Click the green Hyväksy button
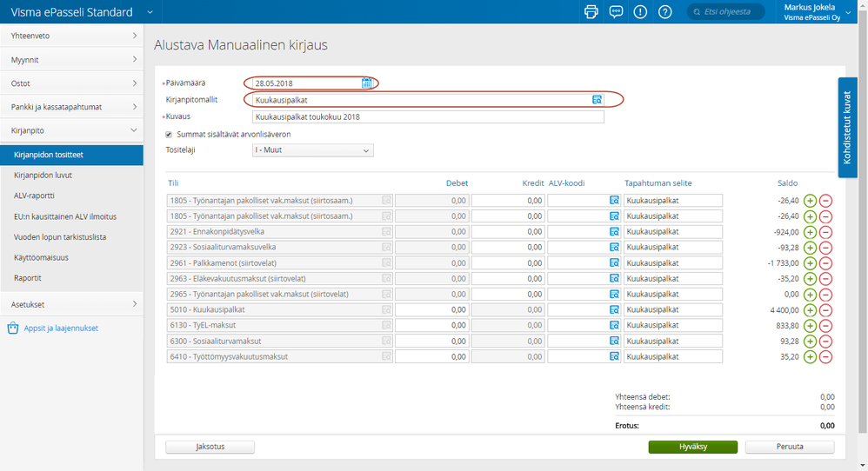The height and width of the screenshot is (471, 868). (692, 447)
